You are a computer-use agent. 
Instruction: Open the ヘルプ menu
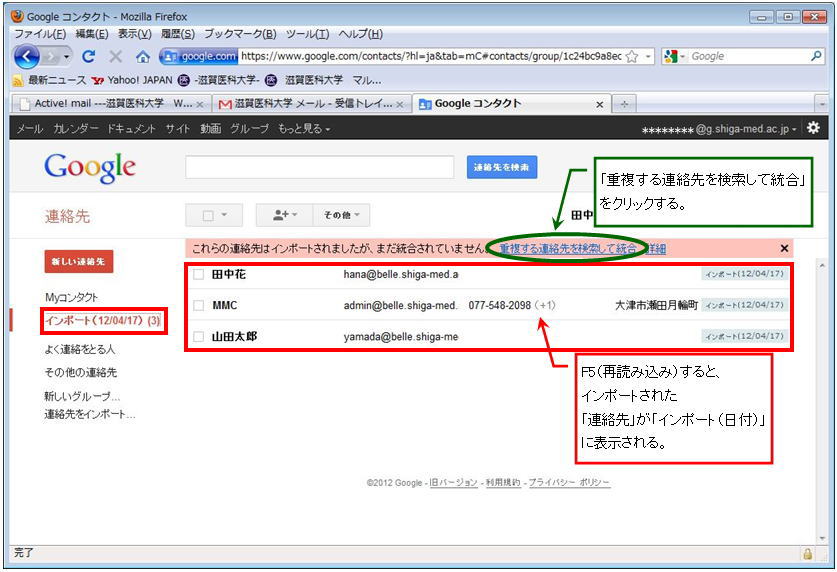click(361, 34)
